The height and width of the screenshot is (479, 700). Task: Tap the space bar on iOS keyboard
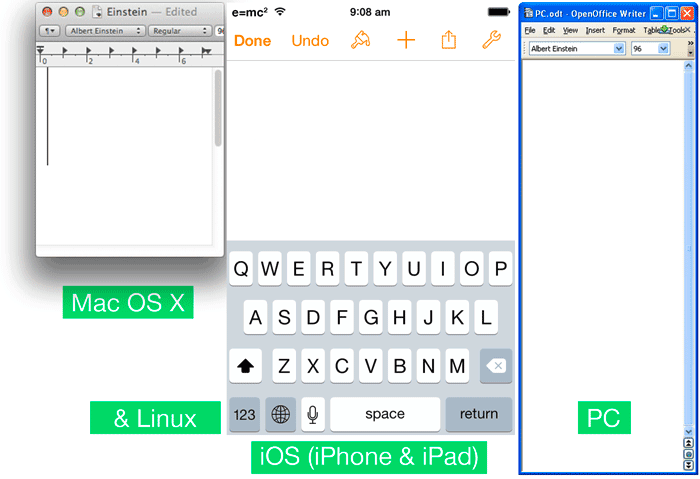(385, 414)
